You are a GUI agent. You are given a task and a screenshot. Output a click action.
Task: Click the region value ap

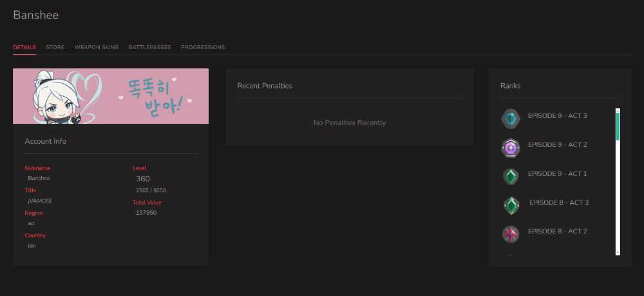31,224
